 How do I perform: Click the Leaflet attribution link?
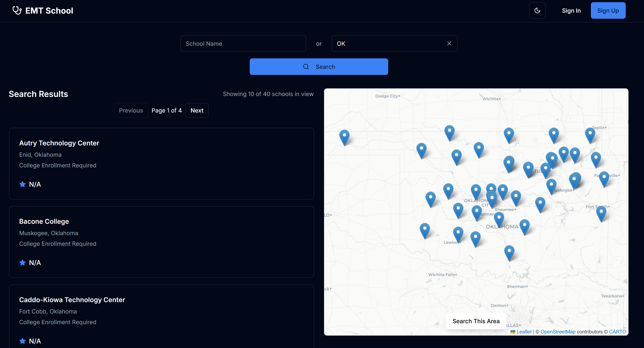pos(524,331)
